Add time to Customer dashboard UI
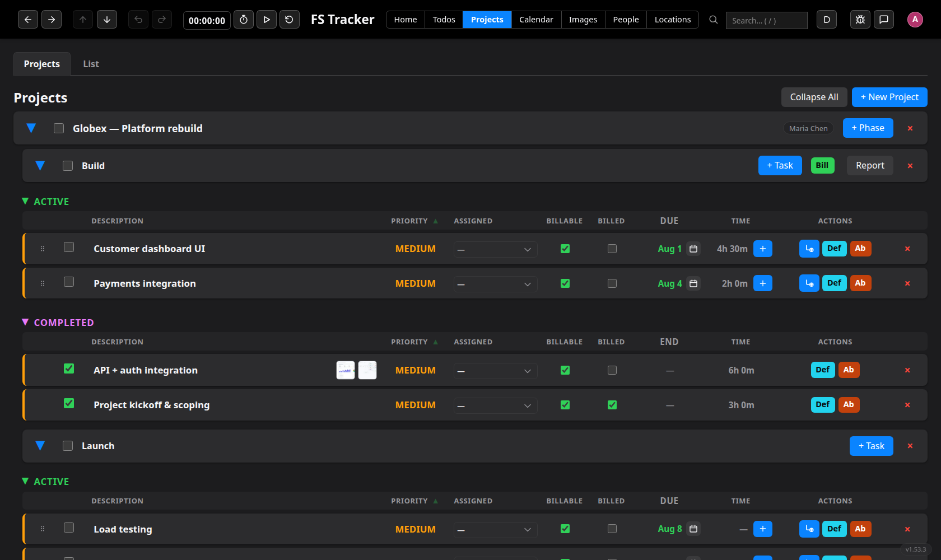The width and height of the screenshot is (941, 560). [x=763, y=249]
